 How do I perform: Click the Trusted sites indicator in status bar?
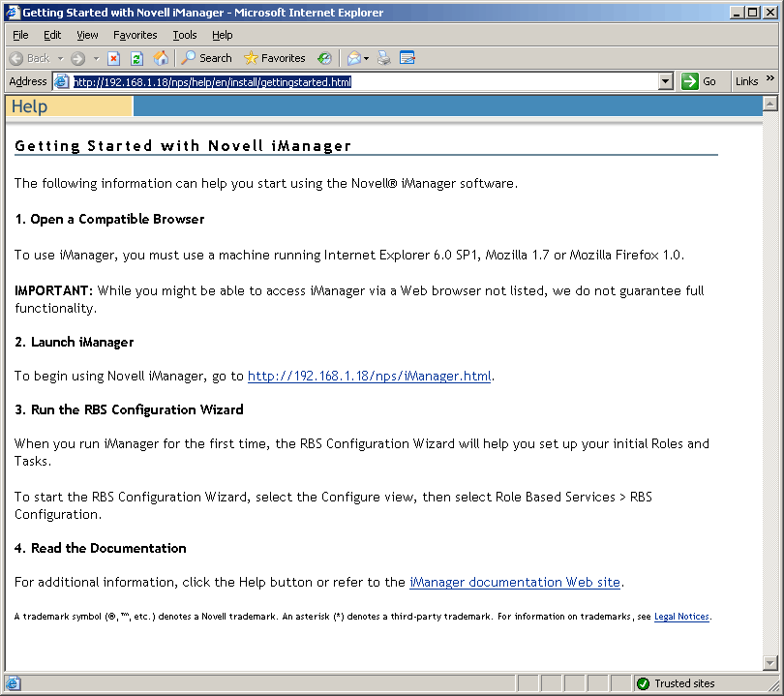click(x=676, y=682)
